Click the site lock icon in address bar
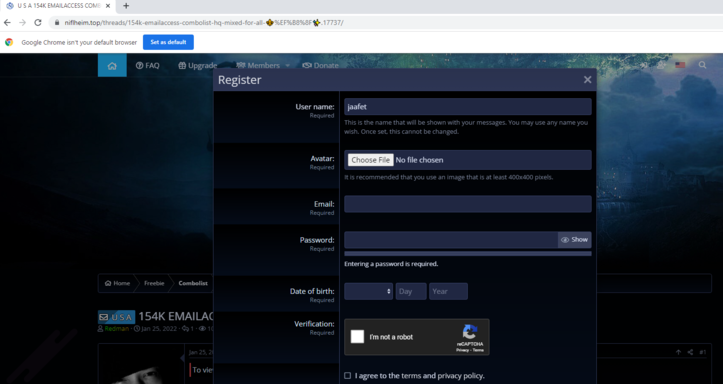The height and width of the screenshot is (384, 723). coord(57,22)
